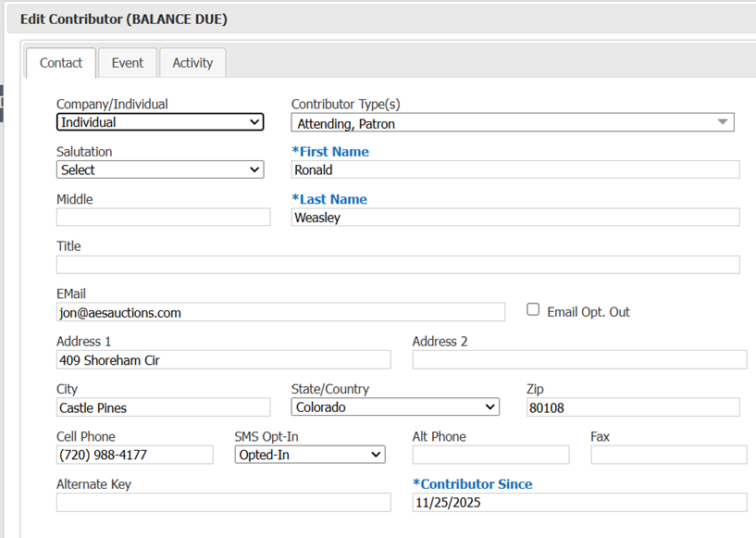
Task: Click the Address 1 field
Action: point(223,359)
